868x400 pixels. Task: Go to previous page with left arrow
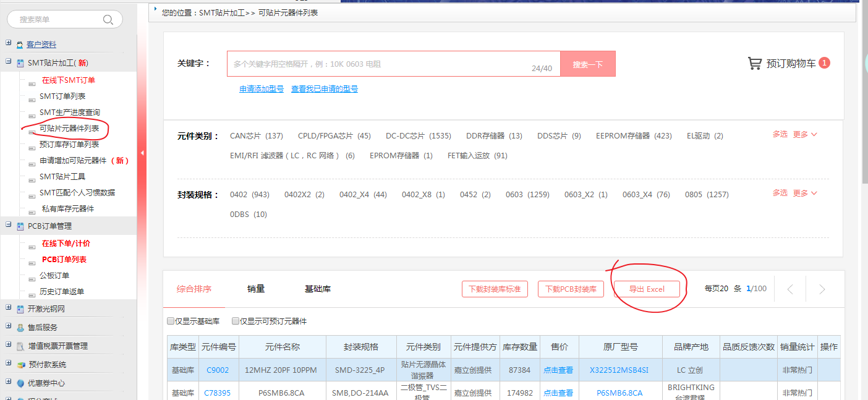tap(790, 289)
